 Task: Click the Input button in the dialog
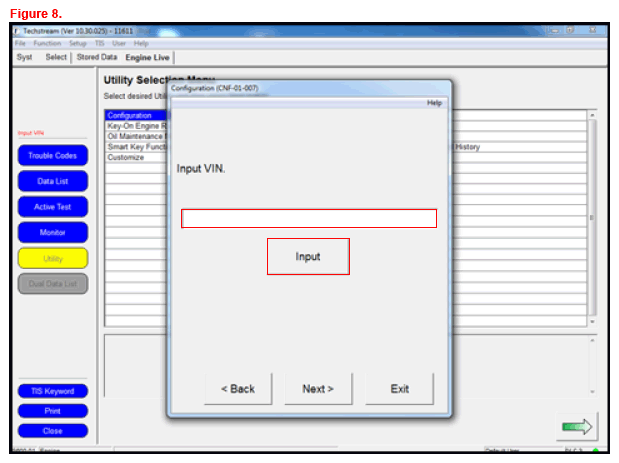pyautogui.click(x=308, y=256)
